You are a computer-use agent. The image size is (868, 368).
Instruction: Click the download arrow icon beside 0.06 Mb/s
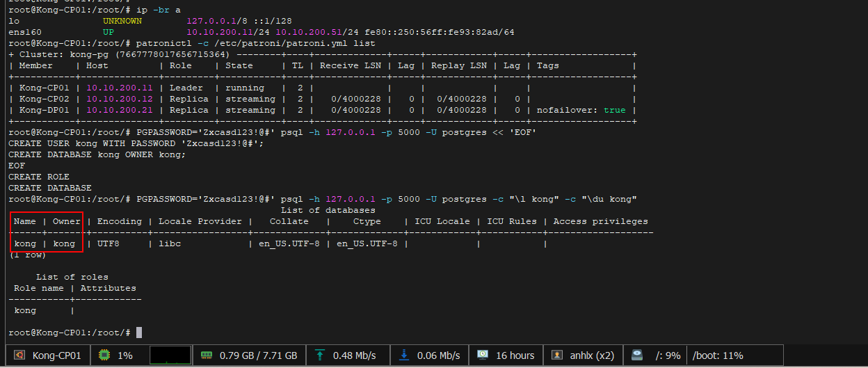[x=404, y=355]
